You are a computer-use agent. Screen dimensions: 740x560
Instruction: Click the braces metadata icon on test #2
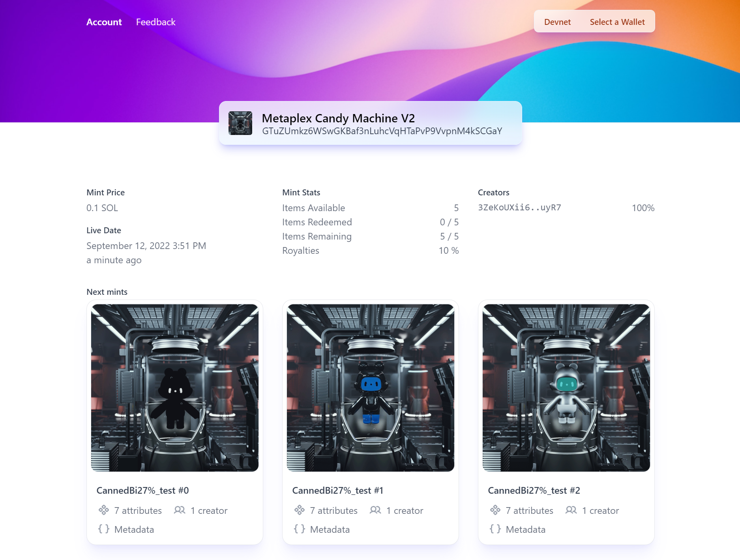(495, 529)
